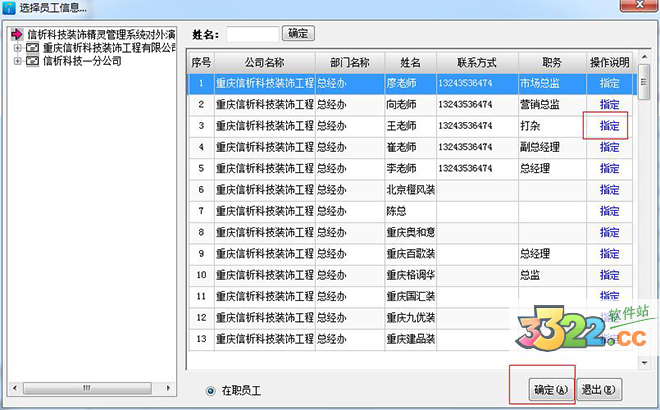This screenshot has height=410, width=660.
Task: Select the 王老师 name cell
Action: click(410, 126)
